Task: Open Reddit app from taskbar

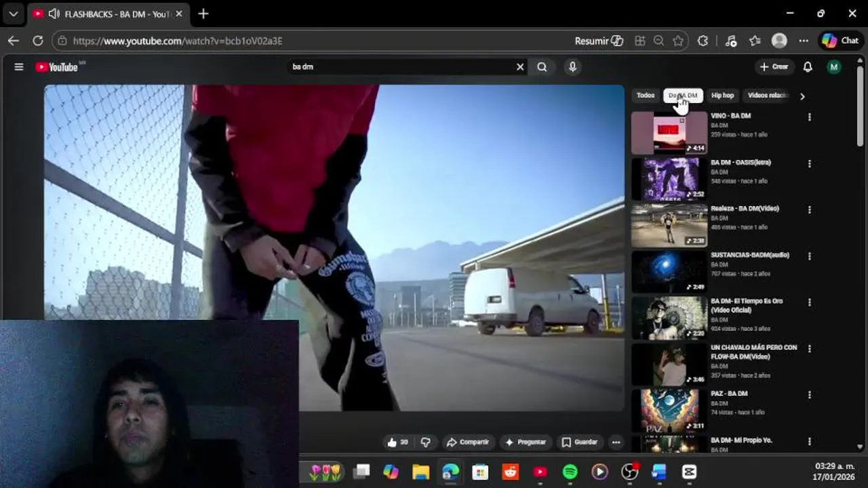Action: click(511, 472)
